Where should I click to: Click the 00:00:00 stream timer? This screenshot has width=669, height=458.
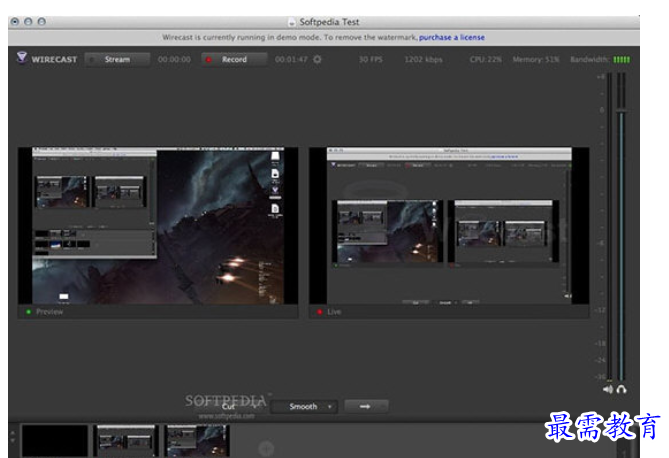[x=174, y=59]
